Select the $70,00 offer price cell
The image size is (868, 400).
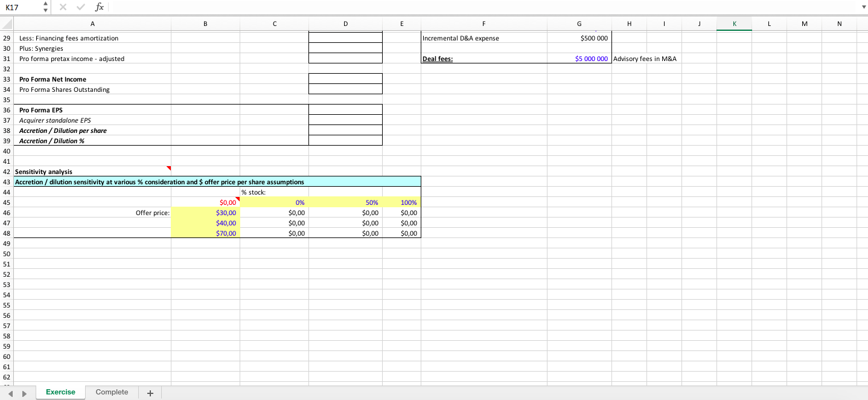[205, 233]
